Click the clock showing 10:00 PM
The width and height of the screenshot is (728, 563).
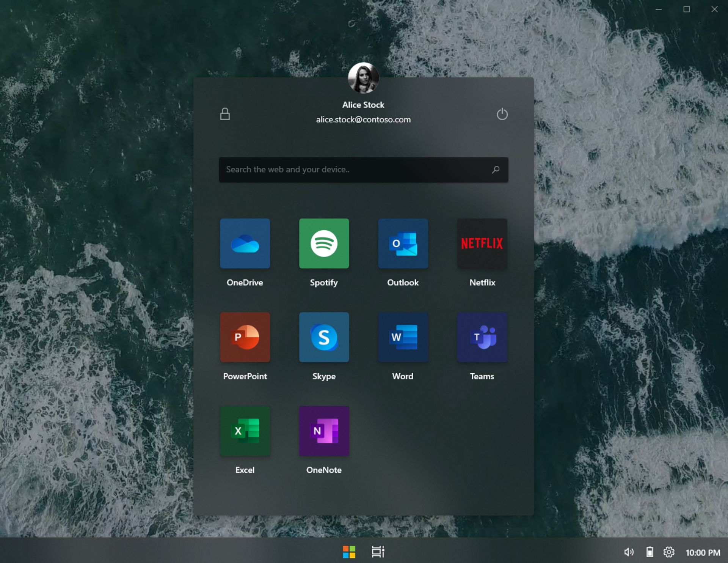pyautogui.click(x=703, y=552)
